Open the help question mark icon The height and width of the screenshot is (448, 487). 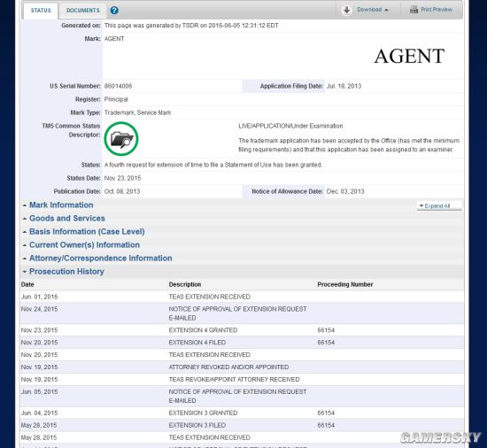tap(114, 11)
